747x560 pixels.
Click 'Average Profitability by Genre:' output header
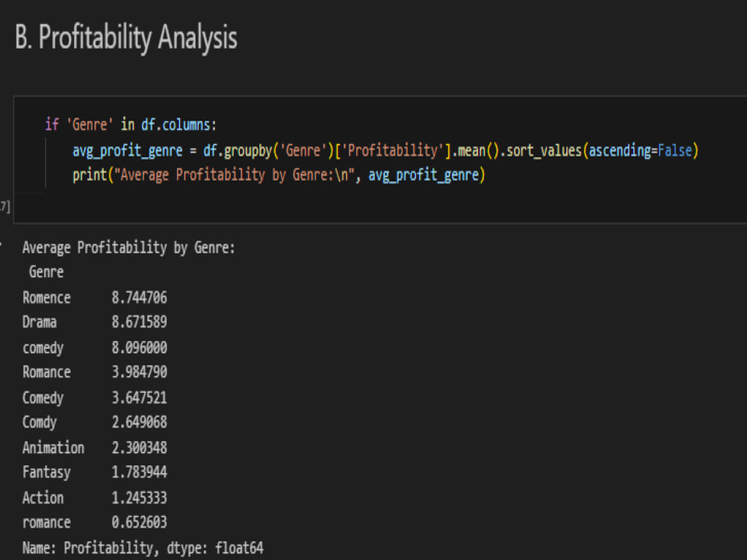click(x=128, y=248)
